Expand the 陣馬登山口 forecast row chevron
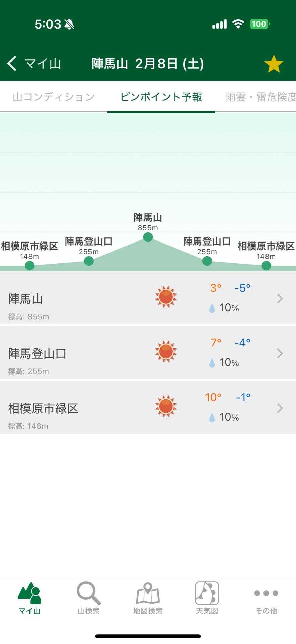 [280, 353]
